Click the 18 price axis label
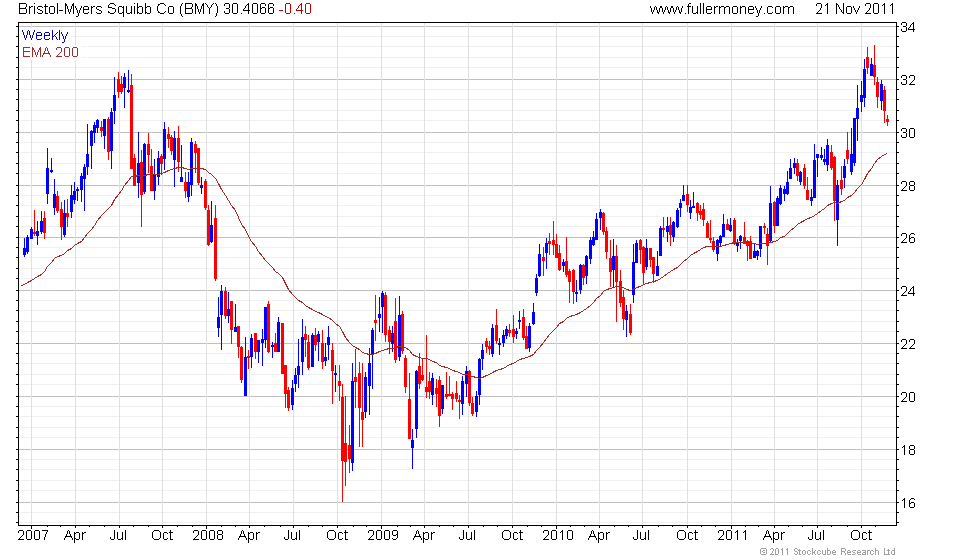The image size is (980, 560). click(x=908, y=450)
